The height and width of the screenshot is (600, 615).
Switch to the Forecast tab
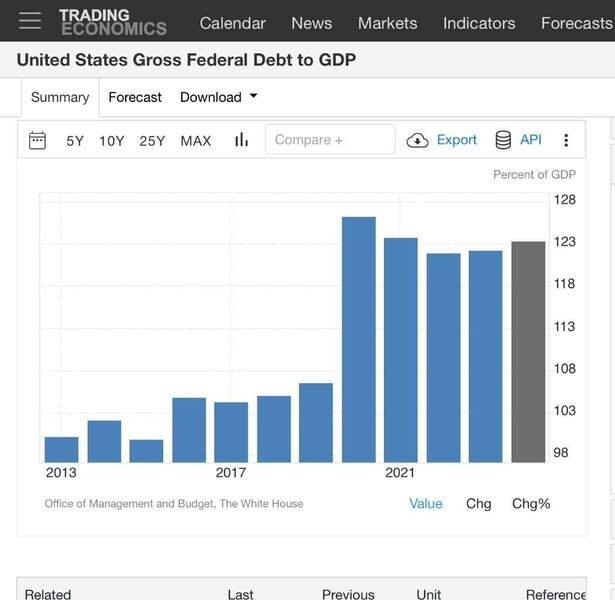point(135,97)
